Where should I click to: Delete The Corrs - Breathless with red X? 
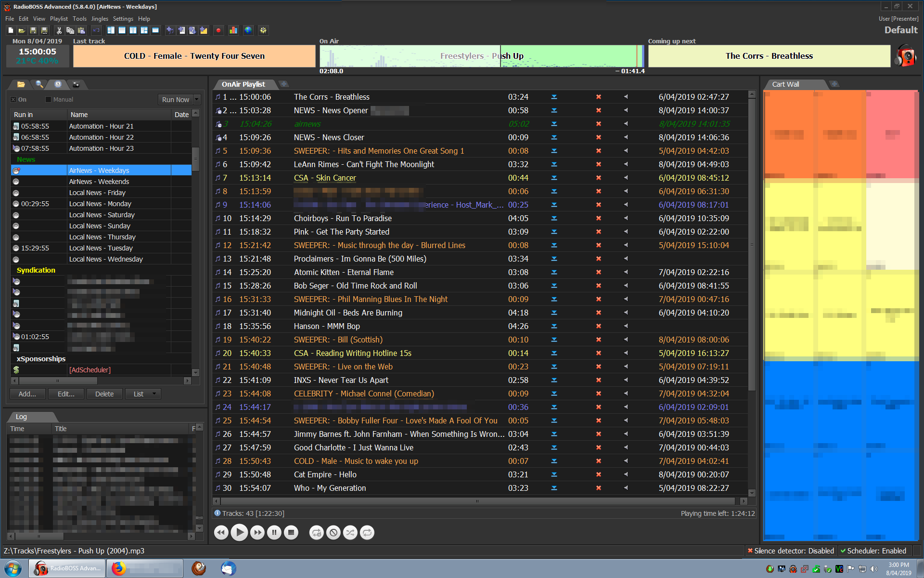(x=599, y=97)
